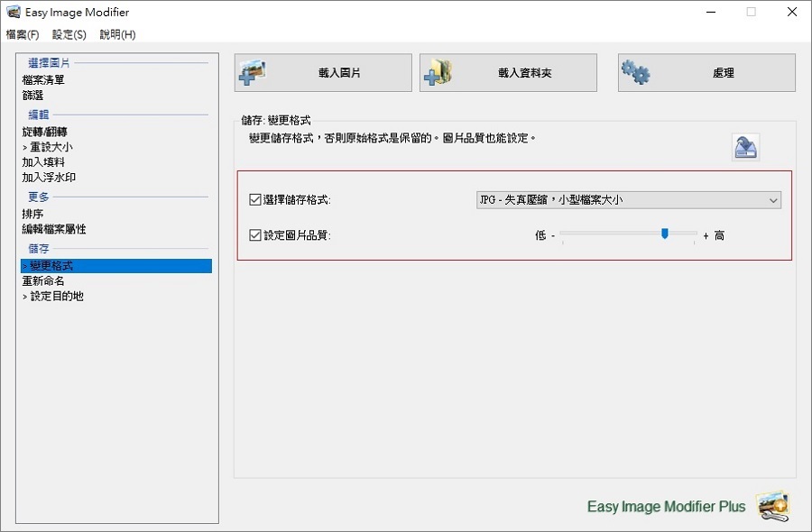Click the 處理 process button
The height and width of the screenshot is (532, 812).
pos(706,73)
